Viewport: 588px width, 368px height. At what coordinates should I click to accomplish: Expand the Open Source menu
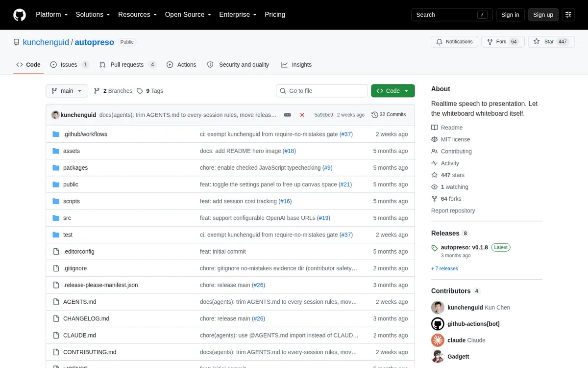pyautogui.click(x=188, y=15)
